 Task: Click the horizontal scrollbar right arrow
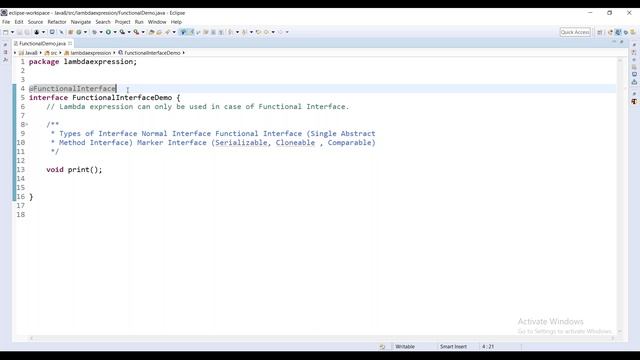coord(613,338)
